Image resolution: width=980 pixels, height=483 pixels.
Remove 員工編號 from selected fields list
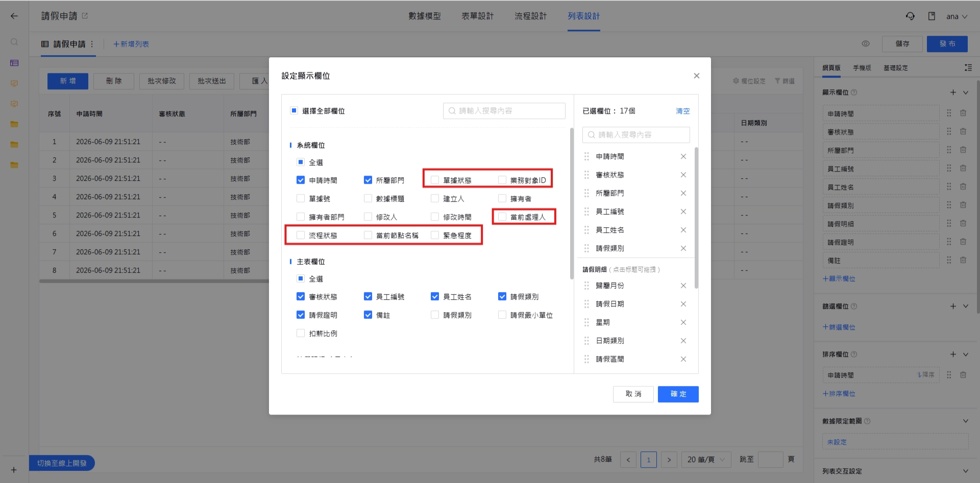pyautogui.click(x=683, y=211)
